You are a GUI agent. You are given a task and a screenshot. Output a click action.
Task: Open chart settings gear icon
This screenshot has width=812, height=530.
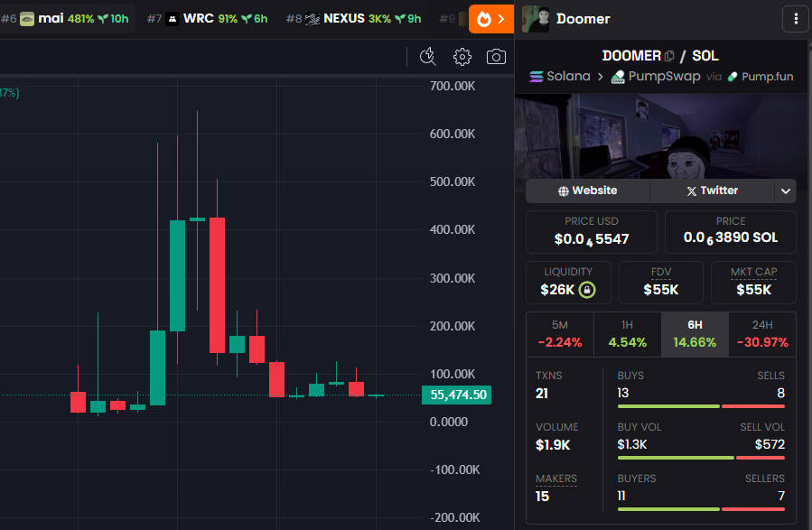pos(462,56)
